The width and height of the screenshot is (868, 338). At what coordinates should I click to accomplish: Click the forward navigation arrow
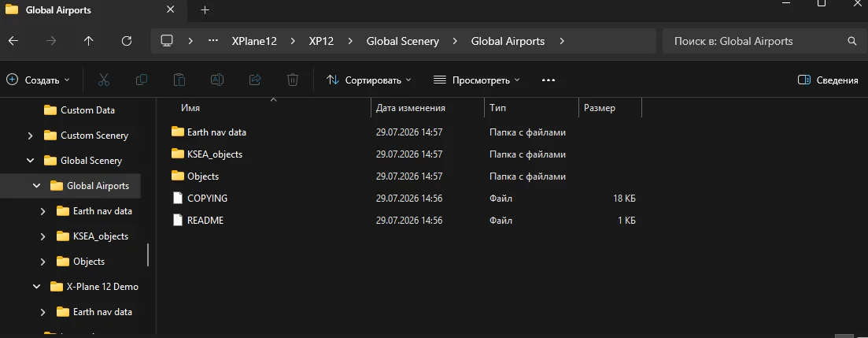(51, 41)
